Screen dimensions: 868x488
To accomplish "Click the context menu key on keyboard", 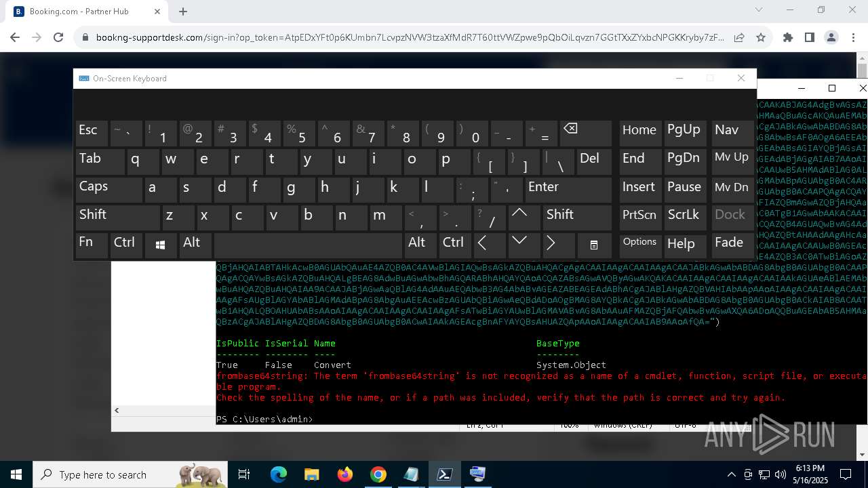I will coord(593,245).
